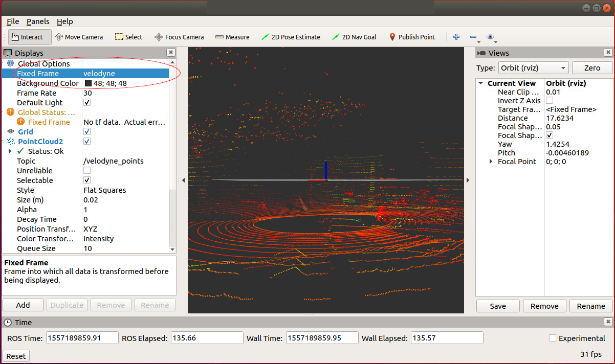
Task: Expand the Focal Point property
Action: coord(491,161)
